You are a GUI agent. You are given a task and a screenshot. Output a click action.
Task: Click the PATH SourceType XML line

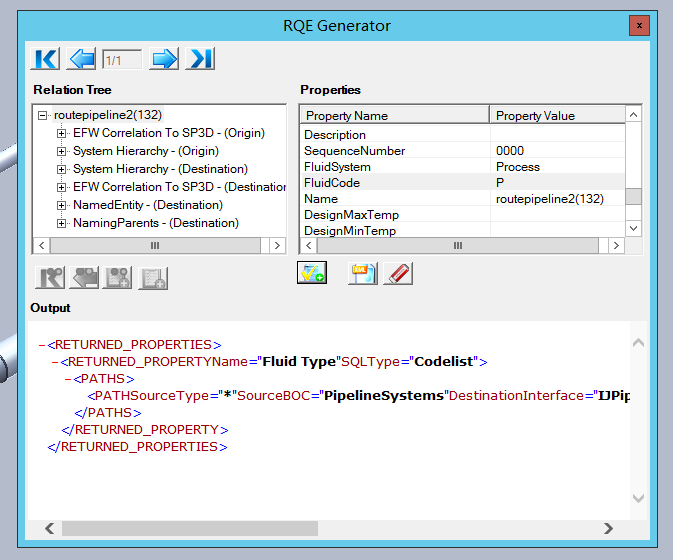(x=359, y=395)
